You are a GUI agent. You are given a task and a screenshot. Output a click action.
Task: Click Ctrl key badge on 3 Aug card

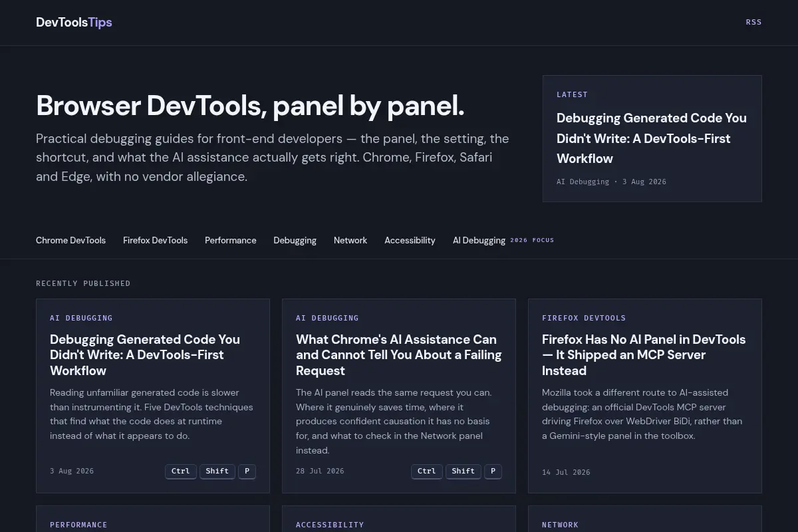click(181, 471)
